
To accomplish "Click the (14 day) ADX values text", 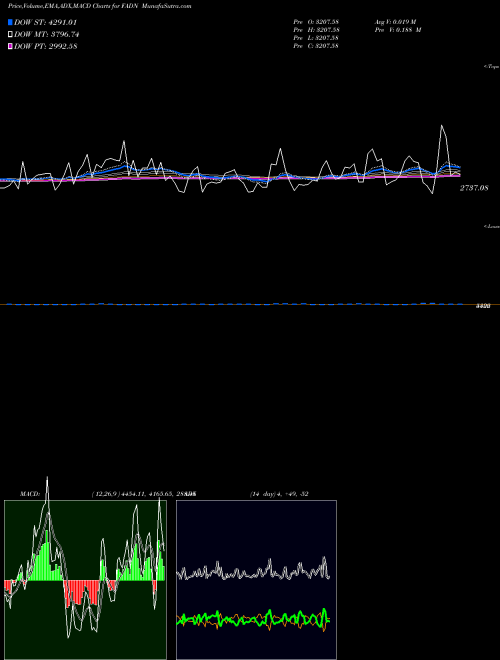I will click(279, 494).
